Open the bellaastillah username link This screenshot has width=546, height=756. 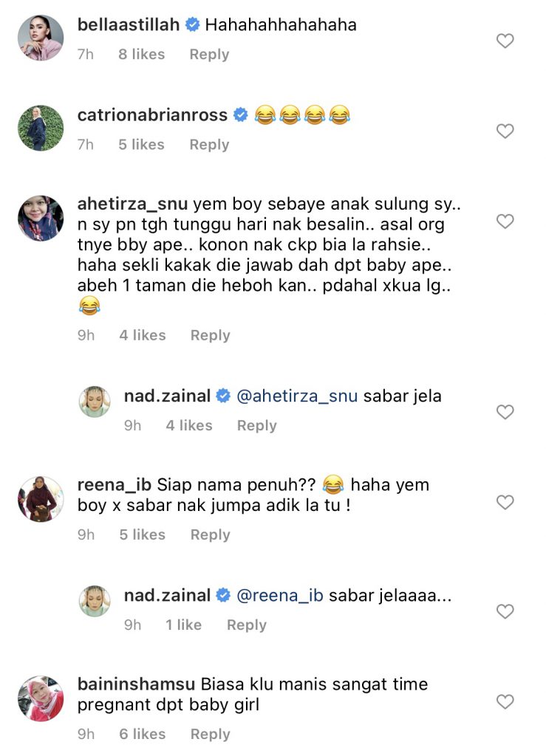(x=129, y=25)
